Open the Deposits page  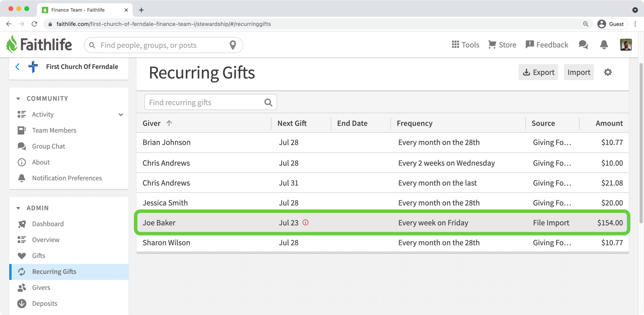45,304
